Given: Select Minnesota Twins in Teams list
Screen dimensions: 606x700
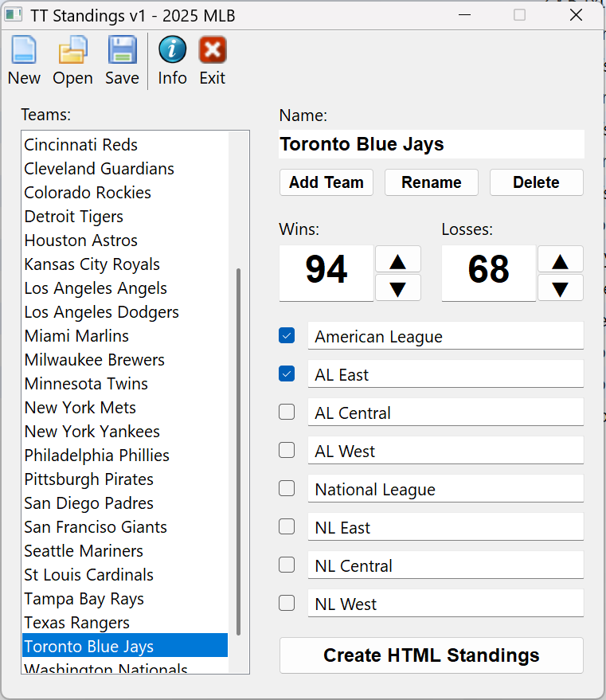Looking at the screenshot, I should (x=125, y=384).
